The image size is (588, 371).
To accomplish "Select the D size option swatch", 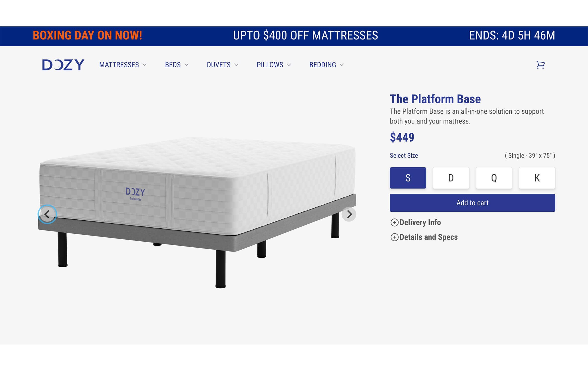I will click(x=451, y=178).
